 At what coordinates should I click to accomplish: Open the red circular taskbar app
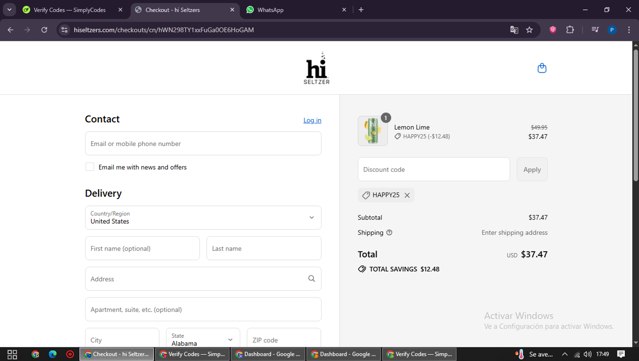pos(70,354)
